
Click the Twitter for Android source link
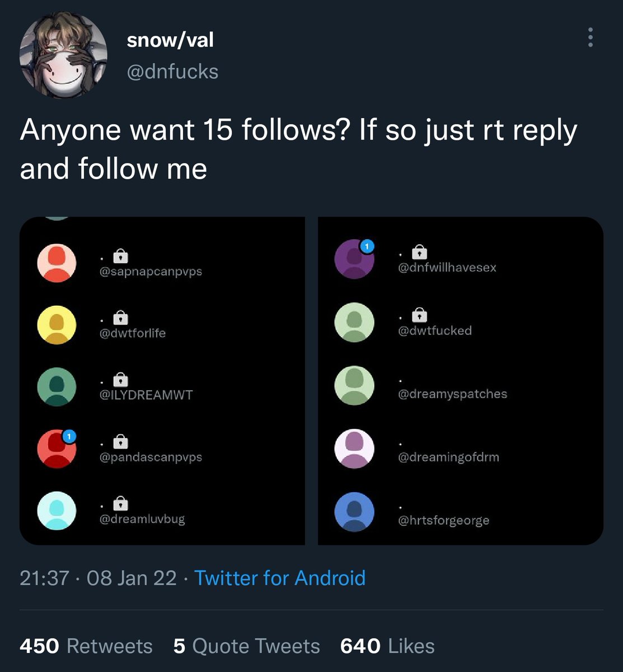[x=279, y=577]
